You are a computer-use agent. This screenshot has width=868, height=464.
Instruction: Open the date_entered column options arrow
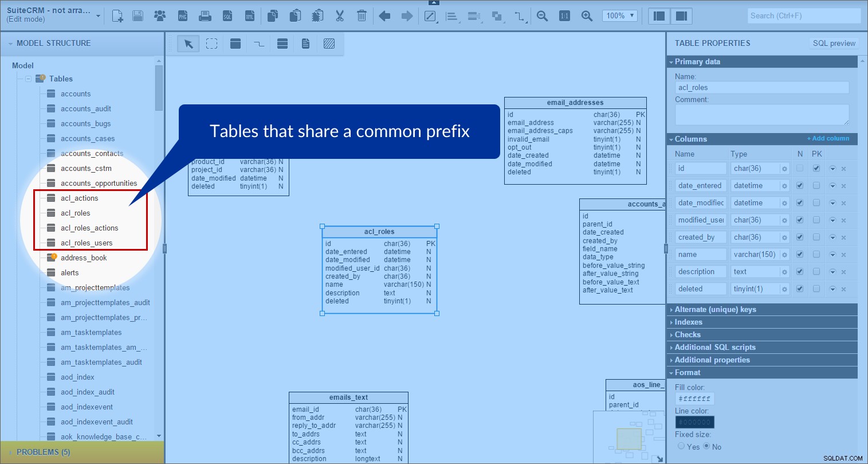pyautogui.click(x=832, y=186)
